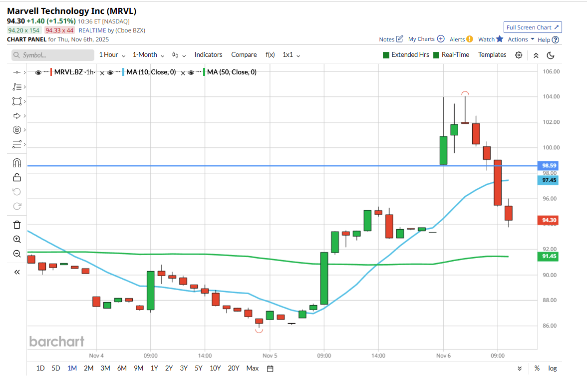Toggle the Real-Time checkbox

tap(437, 55)
